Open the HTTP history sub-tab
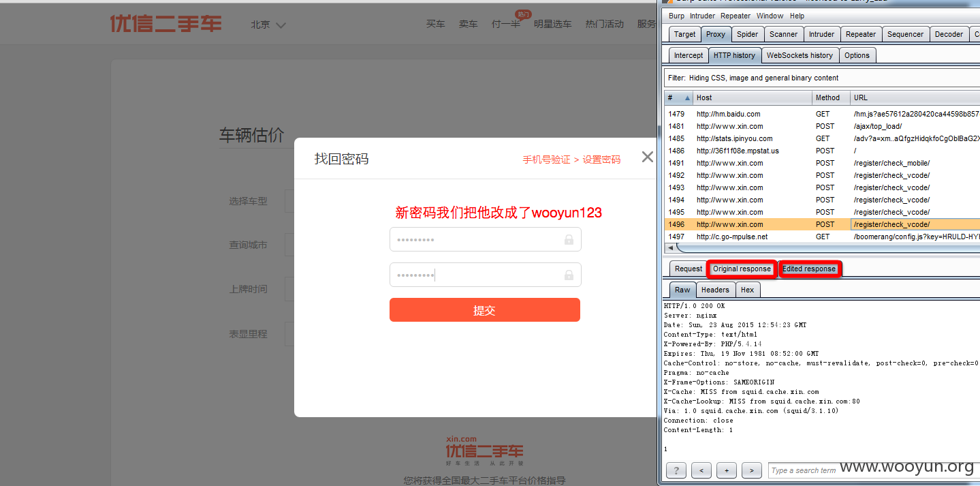This screenshot has width=980, height=486. pos(734,55)
